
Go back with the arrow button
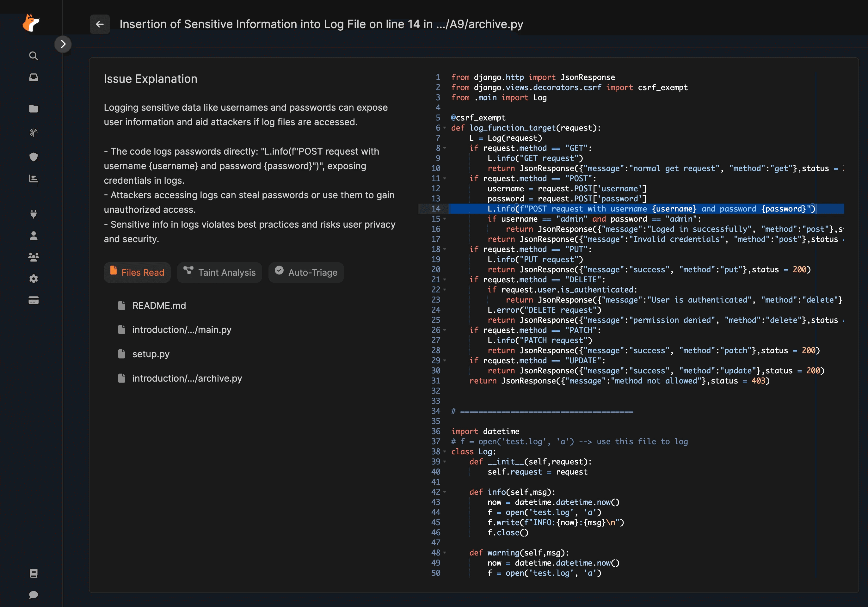click(x=100, y=24)
